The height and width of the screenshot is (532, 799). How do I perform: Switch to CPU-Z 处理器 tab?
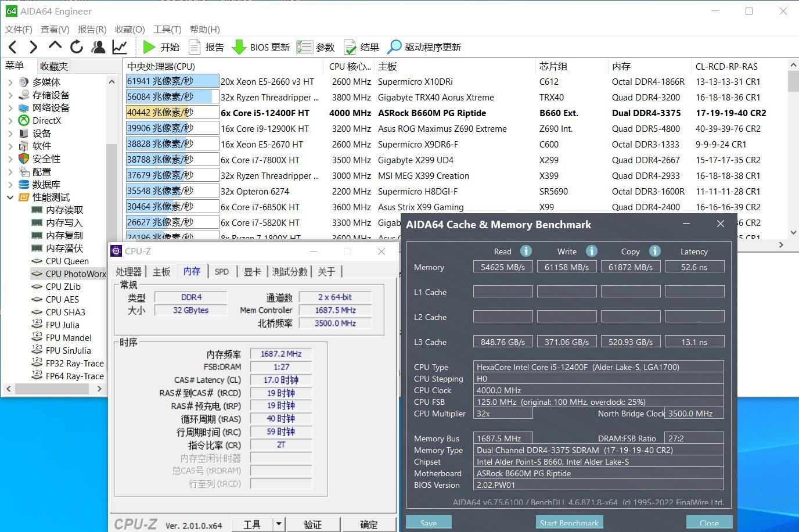click(x=128, y=271)
